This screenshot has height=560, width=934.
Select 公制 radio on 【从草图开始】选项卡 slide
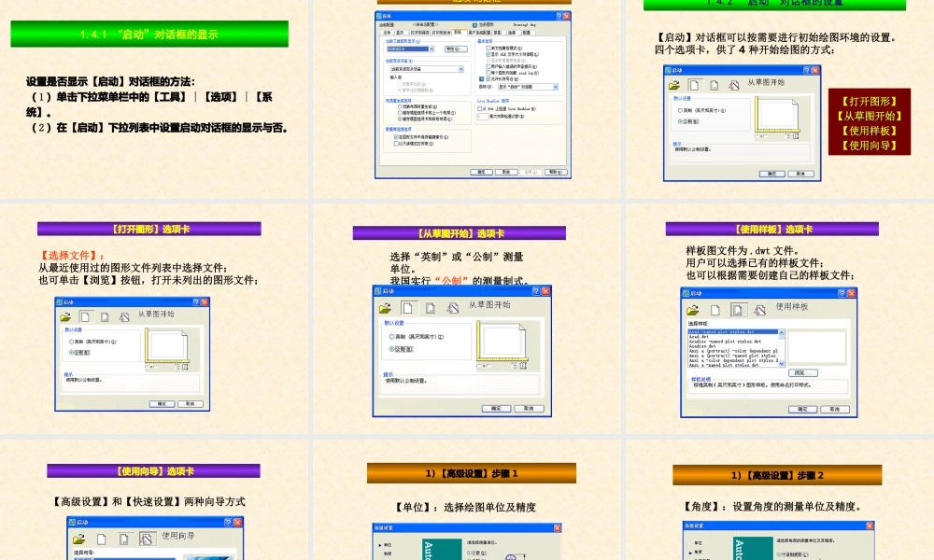pyautogui.click(x=392, y=349)
